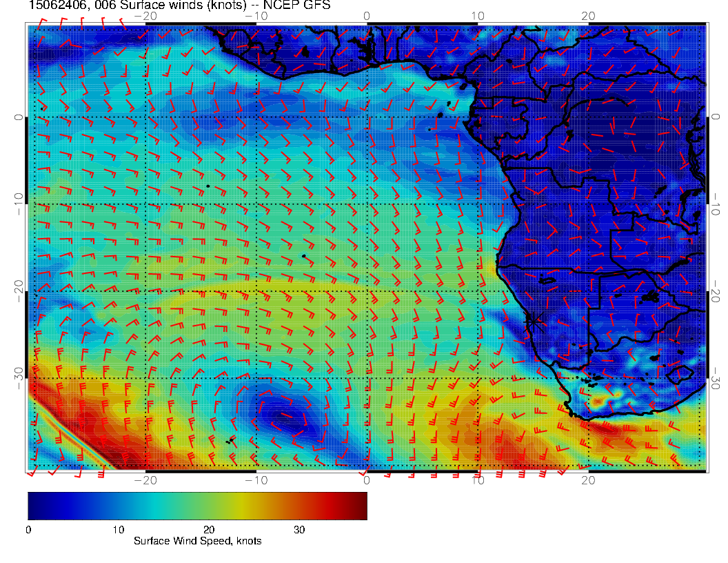The height and width of the screenshot is (563, 728).
Task: Click the black asterisk marker on Namibian coast
Action: tap(534, 321)
